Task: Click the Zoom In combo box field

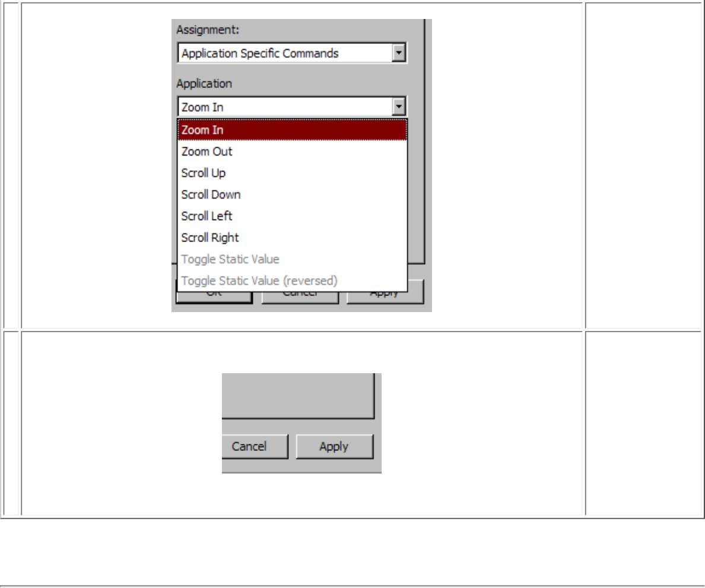Action: [292, 107]
